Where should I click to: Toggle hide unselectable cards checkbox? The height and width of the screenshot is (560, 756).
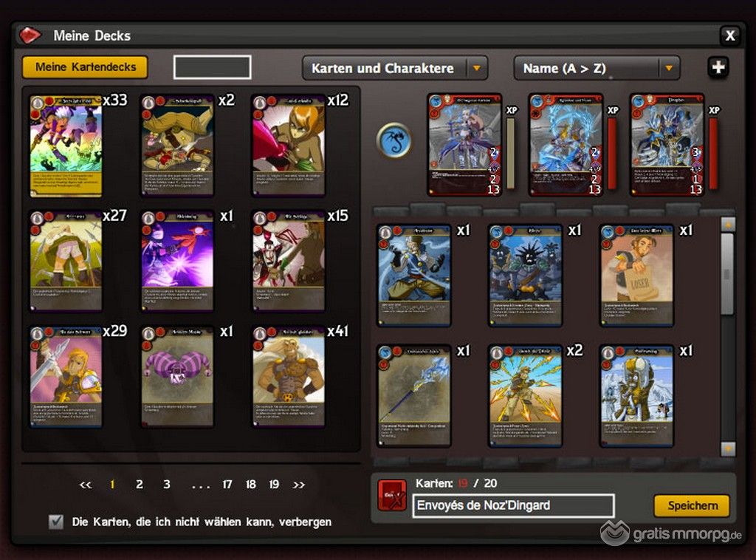[56, 522]
